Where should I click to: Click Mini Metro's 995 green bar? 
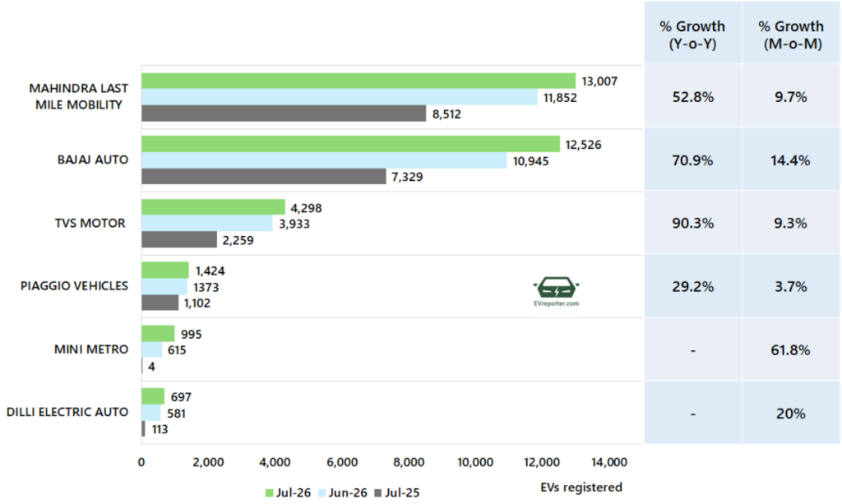[x=158, y=333]
